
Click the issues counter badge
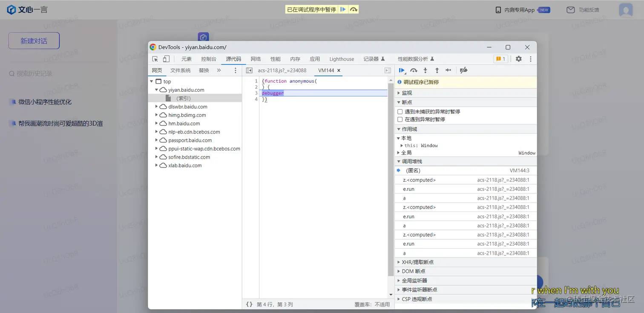[x=500, y=59]
